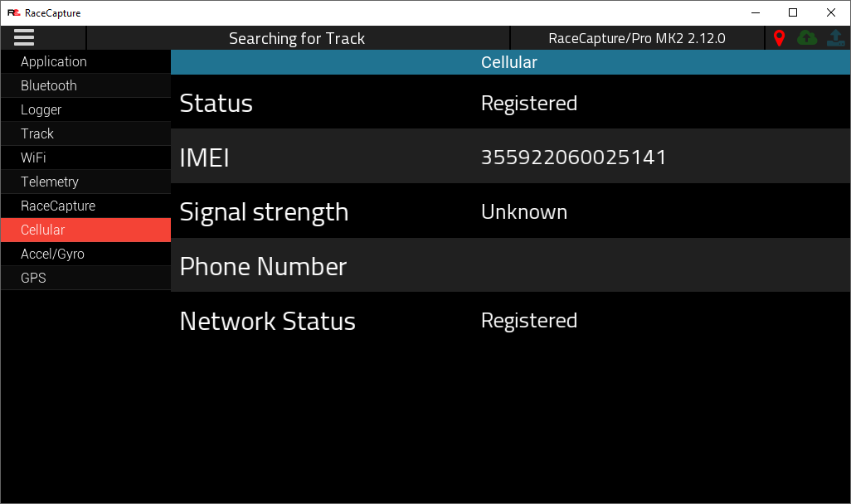Click the IMEI label
Screen dimensions: 851x504
[x=205, y=157]
